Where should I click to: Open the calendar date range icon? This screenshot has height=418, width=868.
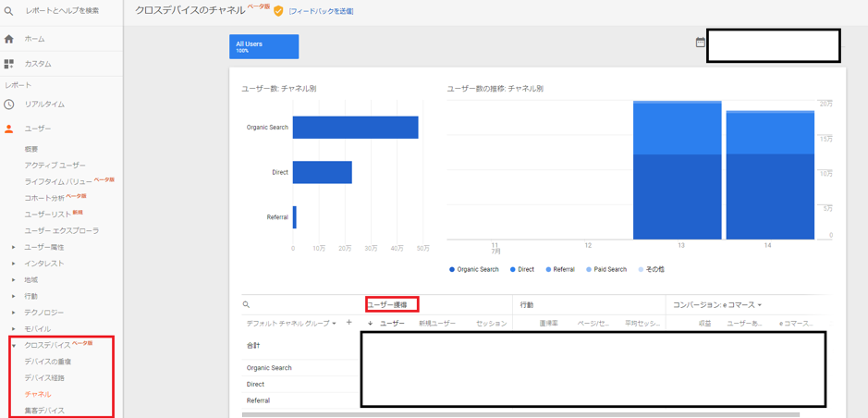pyautogui.click(x=700, y=43)
